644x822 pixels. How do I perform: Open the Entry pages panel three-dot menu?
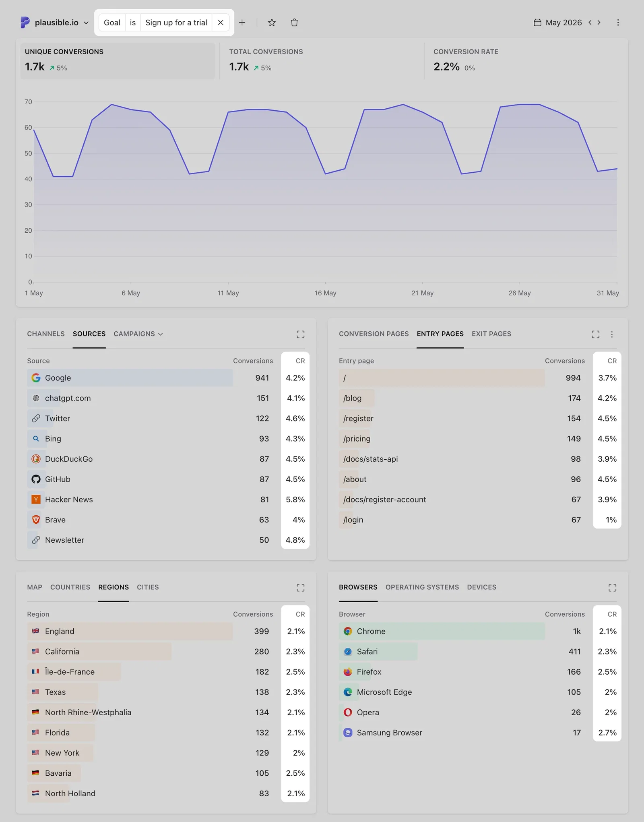tap(612, 334)
